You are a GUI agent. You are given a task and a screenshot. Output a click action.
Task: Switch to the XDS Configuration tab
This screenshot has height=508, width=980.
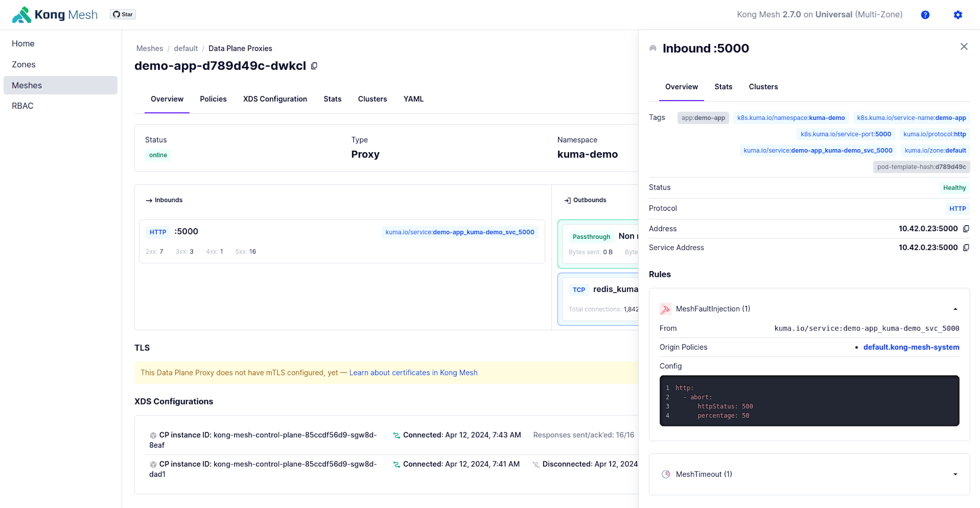point(275,99)
